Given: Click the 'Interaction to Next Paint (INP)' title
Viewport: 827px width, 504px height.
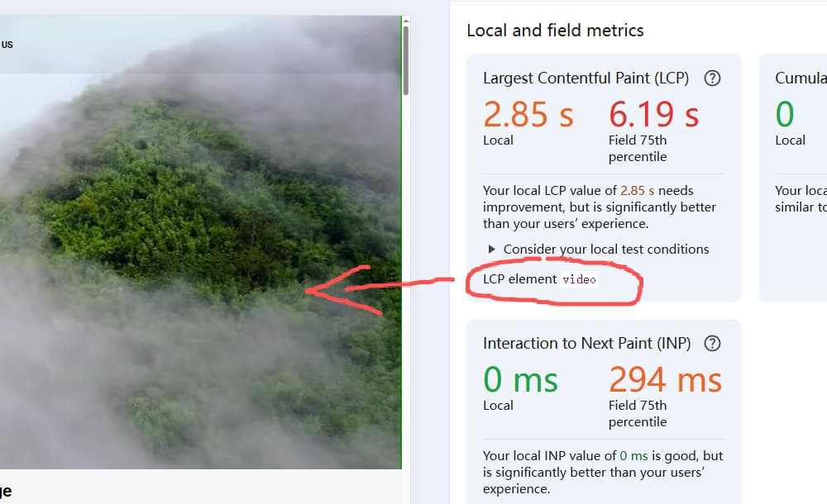Looking at the screenshot, I should pyautogui.click(x=587, y=343).
